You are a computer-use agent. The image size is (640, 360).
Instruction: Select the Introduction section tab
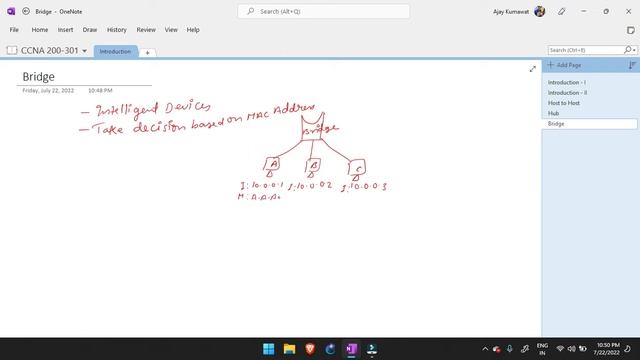click(116, 51)
